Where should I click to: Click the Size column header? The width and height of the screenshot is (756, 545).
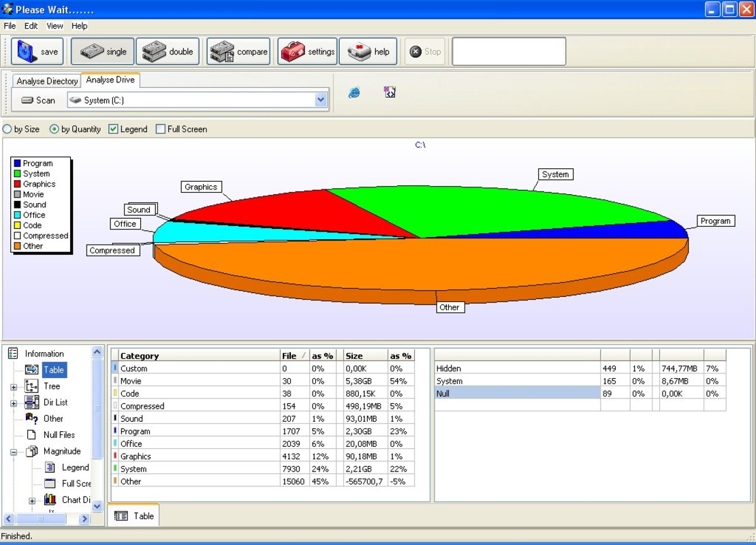(365, 356)
